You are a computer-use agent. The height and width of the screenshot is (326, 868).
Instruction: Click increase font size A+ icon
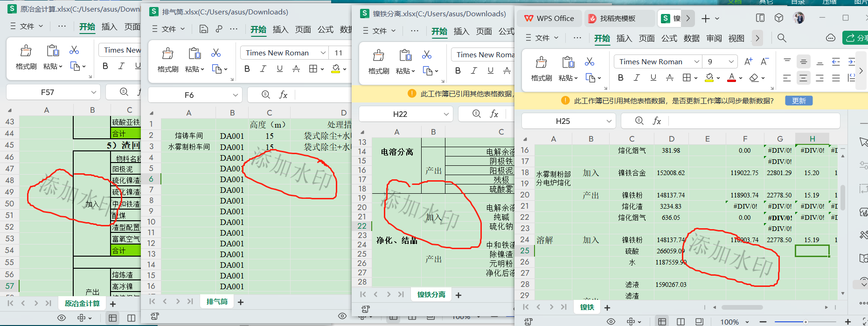tap(748, 61)
